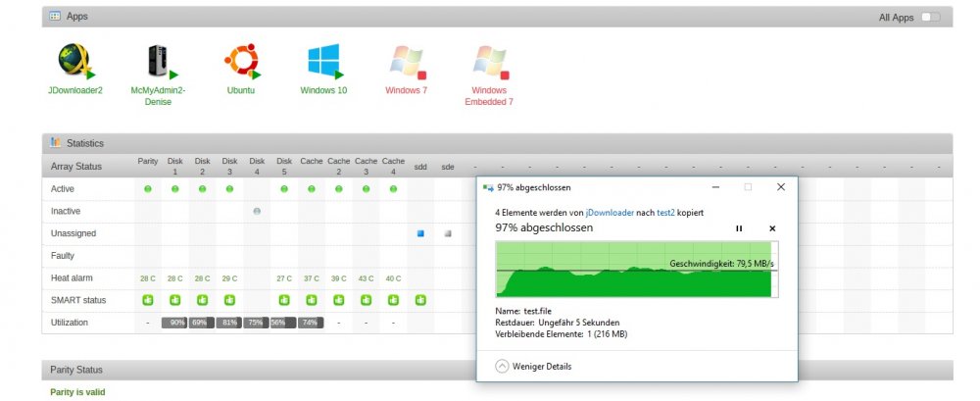Screen dimensions: 980x401
Task: Cancel the copy with the small X
Action: click(772, 229)
